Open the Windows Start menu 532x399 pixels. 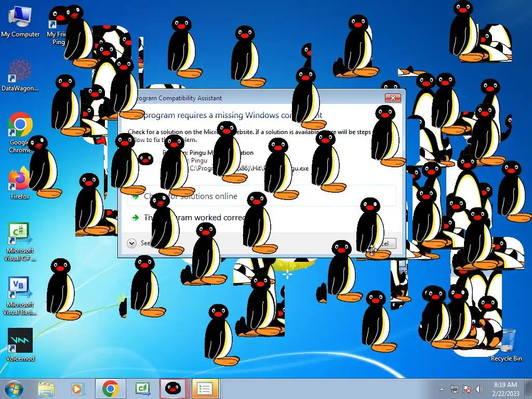point(13,389)
